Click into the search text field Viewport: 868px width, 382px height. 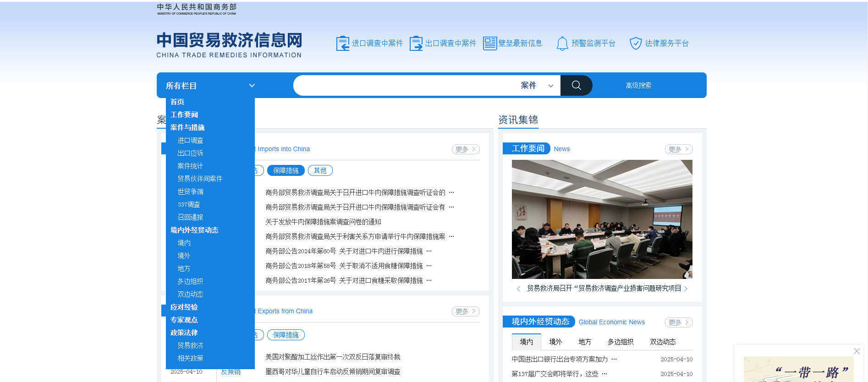pyautogui.click(x=403, y=86)
